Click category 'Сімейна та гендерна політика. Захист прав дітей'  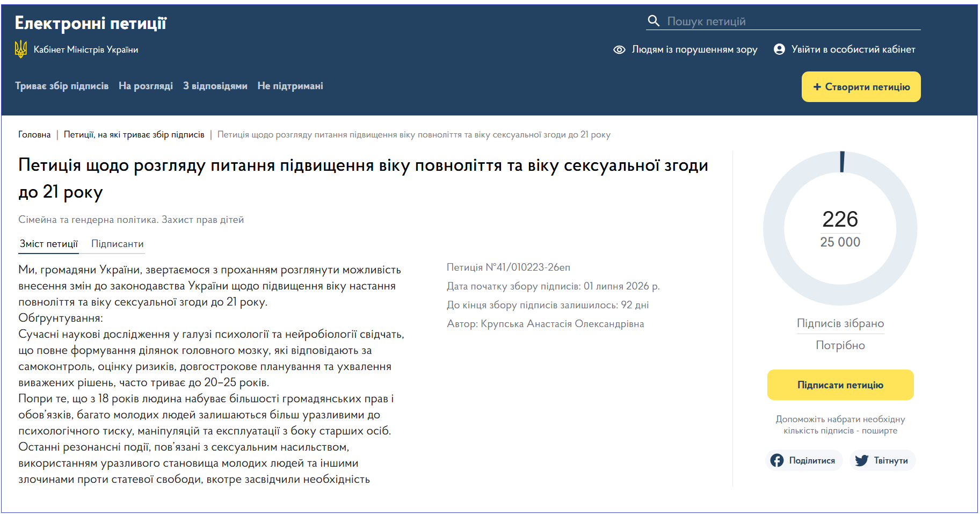pos(131,220)
